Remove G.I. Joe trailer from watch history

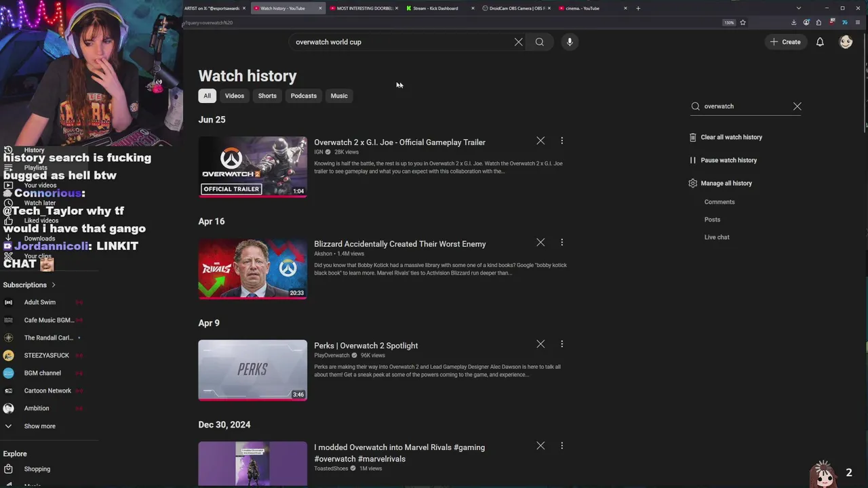pyautogui.click(x=540, y=141)
